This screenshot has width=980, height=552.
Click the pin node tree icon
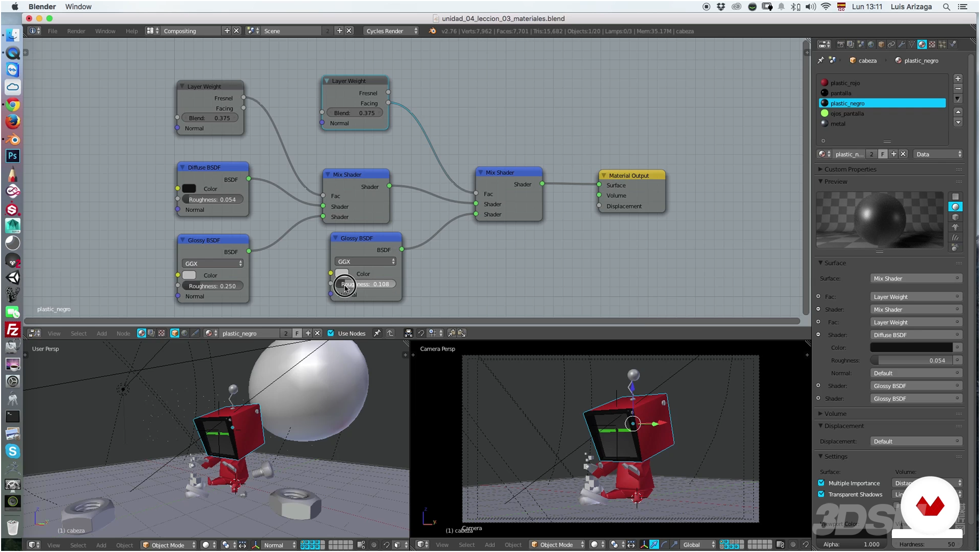point(377,333)
